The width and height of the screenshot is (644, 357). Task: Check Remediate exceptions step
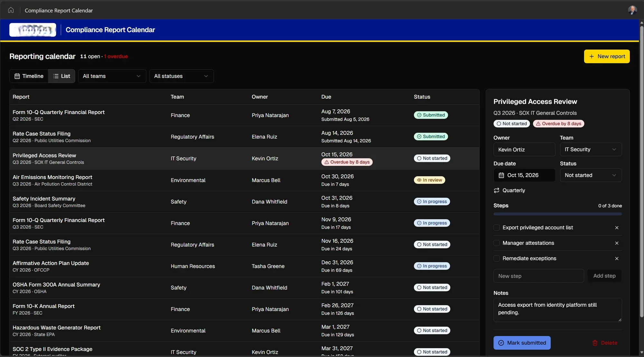497,258
